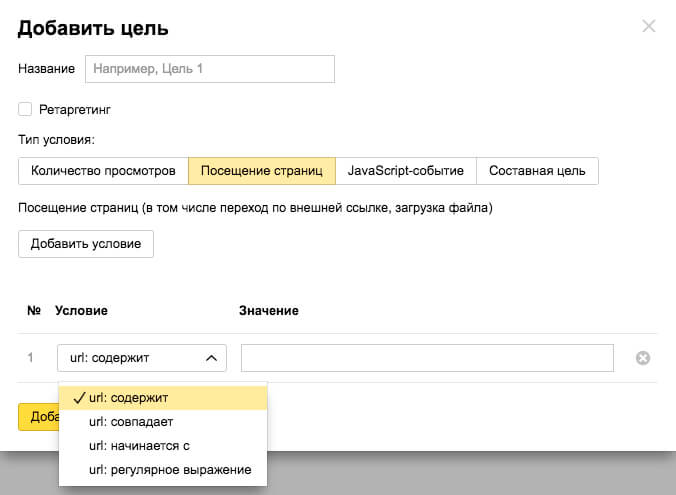Click the Ретаргетинг label

click(x=75, y=110)
